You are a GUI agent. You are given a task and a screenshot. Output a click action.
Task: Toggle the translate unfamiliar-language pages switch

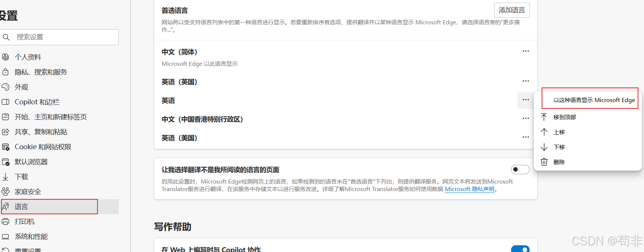click(520, 169)
